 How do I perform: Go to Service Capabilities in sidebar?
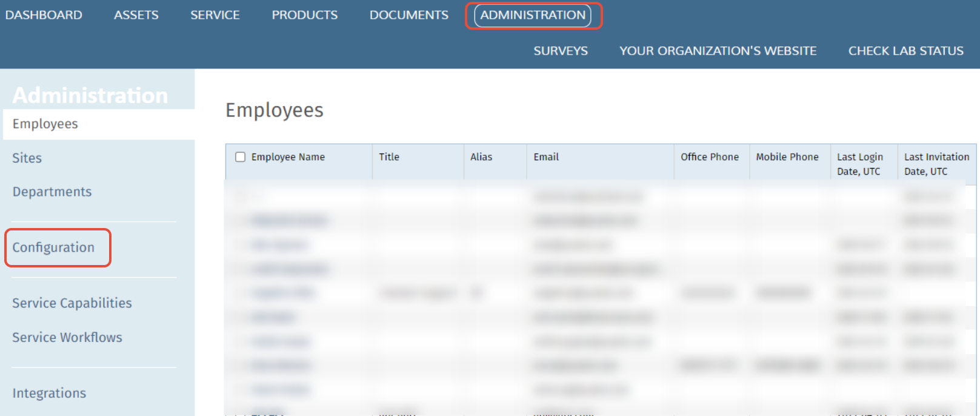tap(72, 303)
